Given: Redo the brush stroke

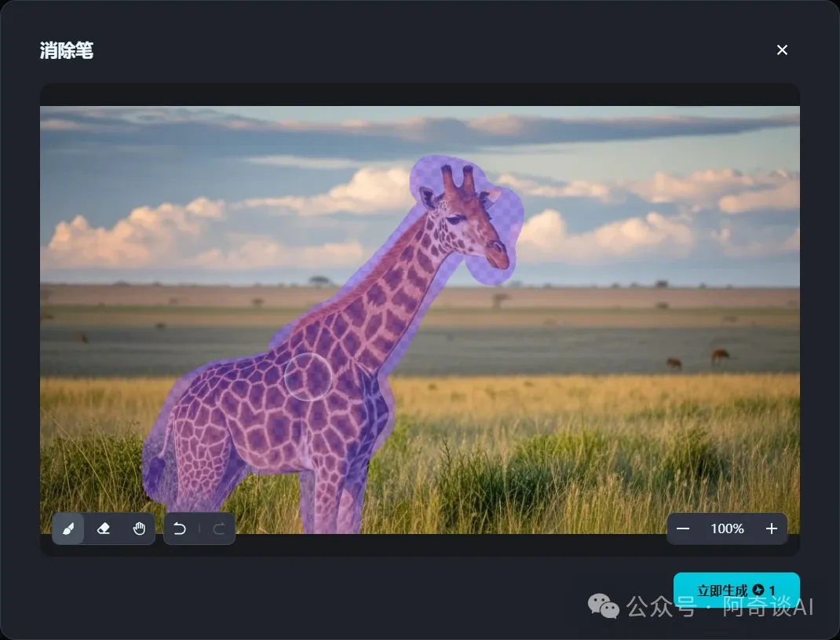Looking at the screenshot, I should click(x=218, y=529).
